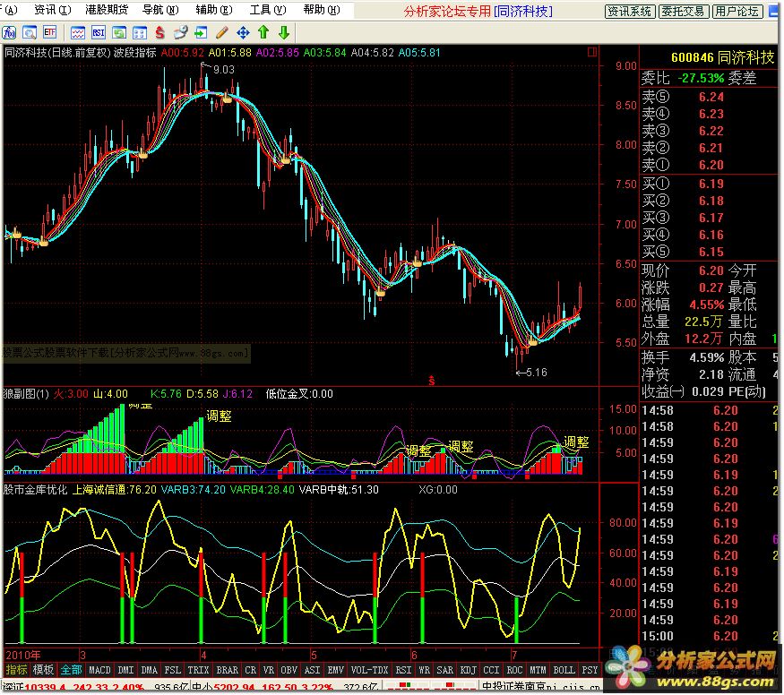Click the magnifier stock search icon
The width and height of the screenshot is (784, 695).
click(30, 33)
